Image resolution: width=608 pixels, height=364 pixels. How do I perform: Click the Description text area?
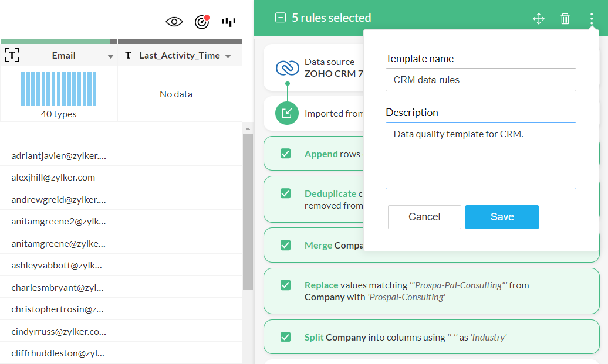click(481, 155)
